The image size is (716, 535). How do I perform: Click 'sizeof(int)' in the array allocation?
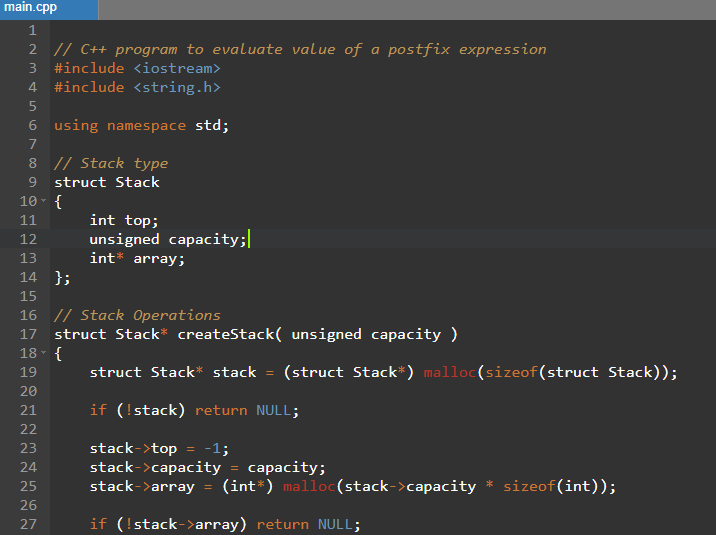coord(555,486)
